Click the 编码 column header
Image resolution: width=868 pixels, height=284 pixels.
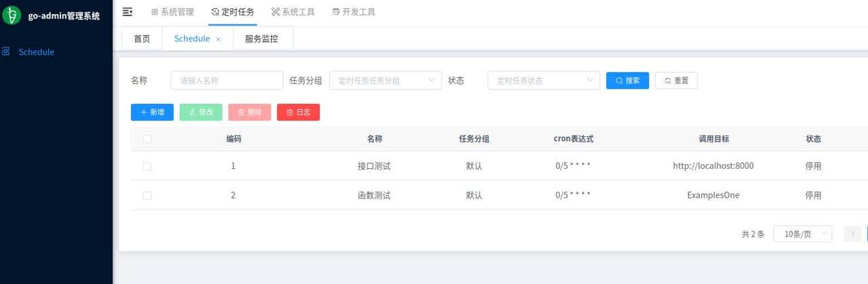233,139
